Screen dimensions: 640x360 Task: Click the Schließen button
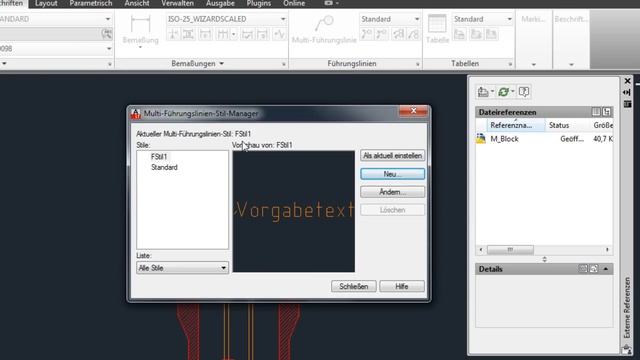(353, 287)
